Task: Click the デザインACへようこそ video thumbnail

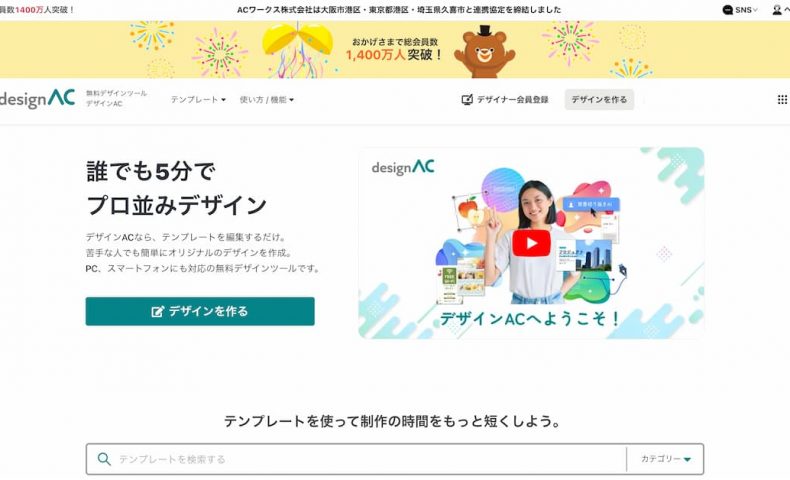Action: (531, 243)
